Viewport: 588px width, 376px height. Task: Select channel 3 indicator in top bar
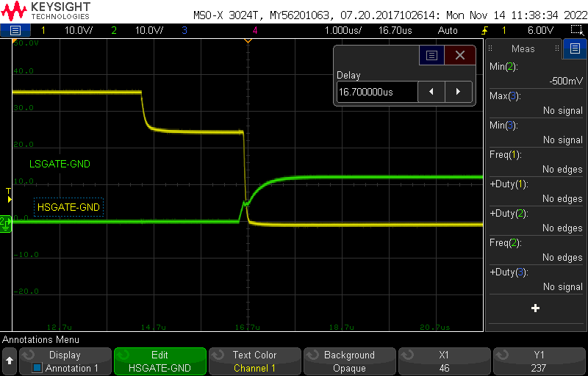tap(184, 30)
